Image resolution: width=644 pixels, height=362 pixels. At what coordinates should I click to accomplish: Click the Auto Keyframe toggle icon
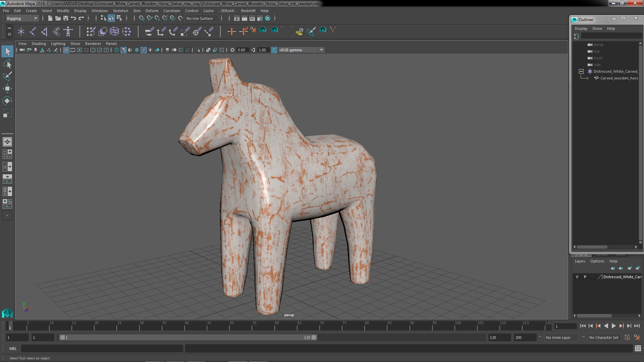627,338
